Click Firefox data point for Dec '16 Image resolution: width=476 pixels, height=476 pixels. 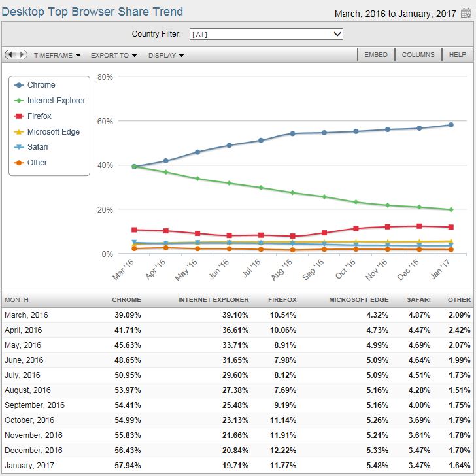point(419,226)
